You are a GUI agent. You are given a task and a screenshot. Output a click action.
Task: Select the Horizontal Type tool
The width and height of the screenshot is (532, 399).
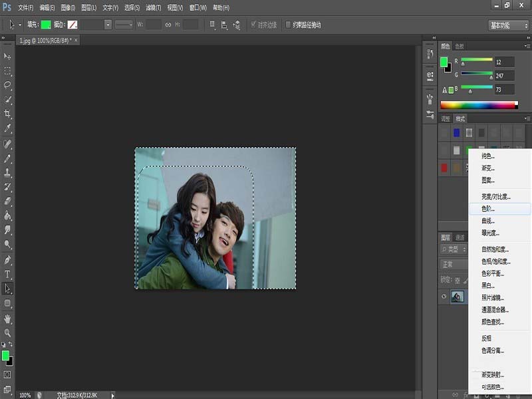pos(8,274)
